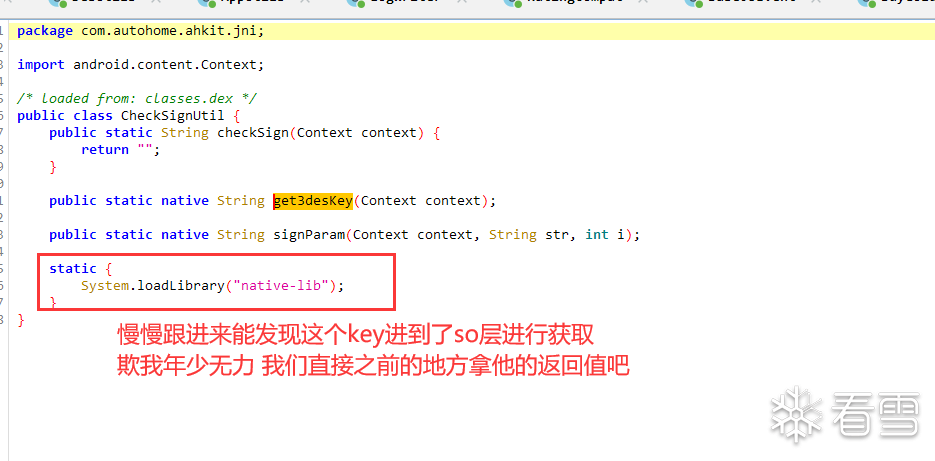Click the 看雪 watermark text
935x461 pixels.
[877, 415]
